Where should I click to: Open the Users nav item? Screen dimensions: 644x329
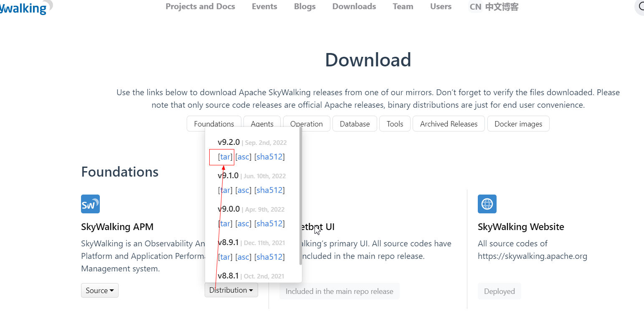(441, 6)
